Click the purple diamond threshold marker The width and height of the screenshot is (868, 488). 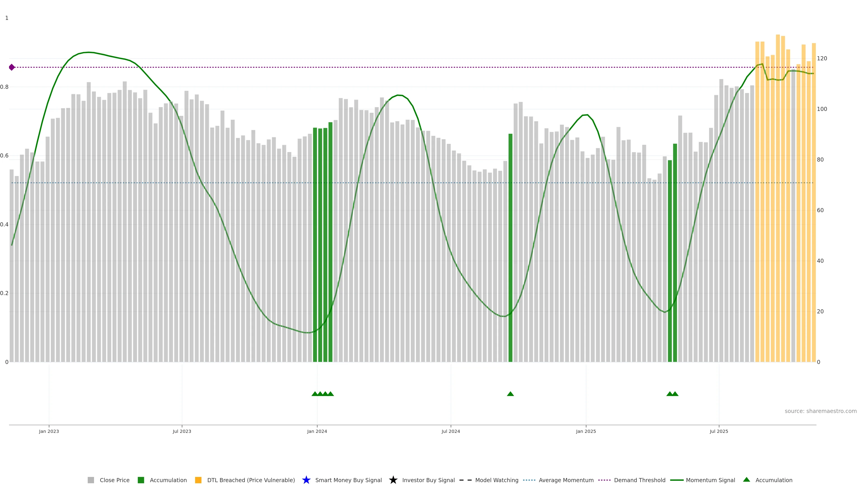12,67
